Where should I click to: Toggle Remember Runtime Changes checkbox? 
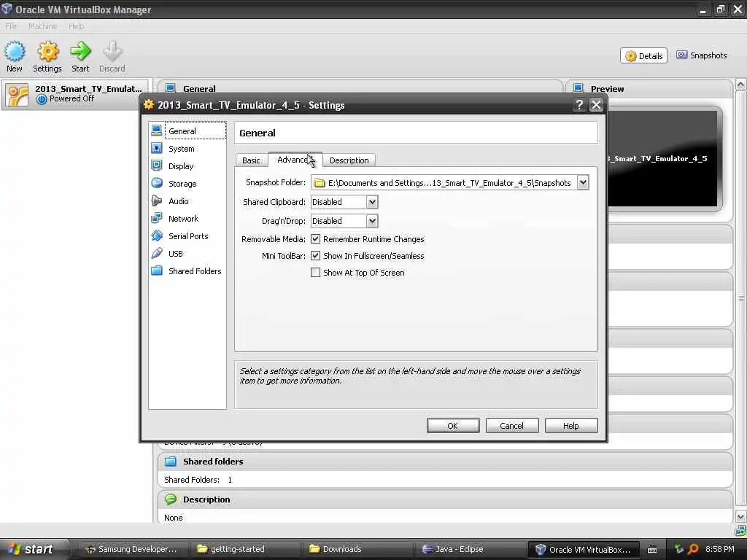pyautogui.click(x=315, y=238)
